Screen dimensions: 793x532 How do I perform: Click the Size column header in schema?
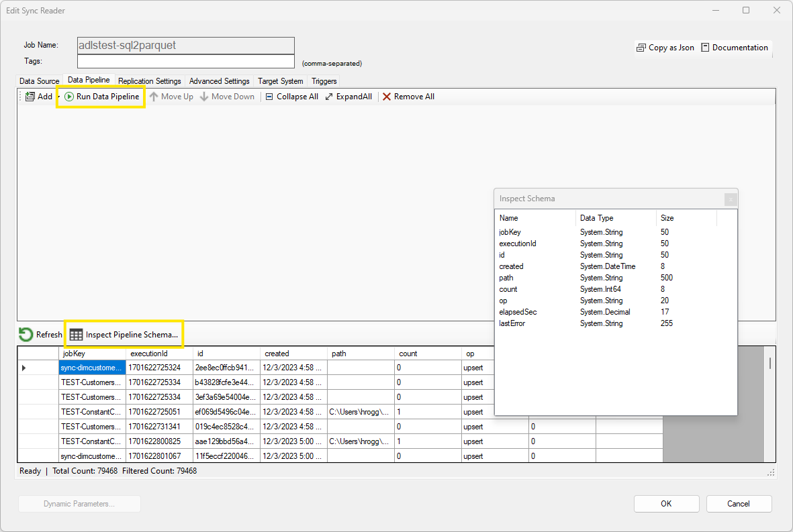[x=686, y=218]
